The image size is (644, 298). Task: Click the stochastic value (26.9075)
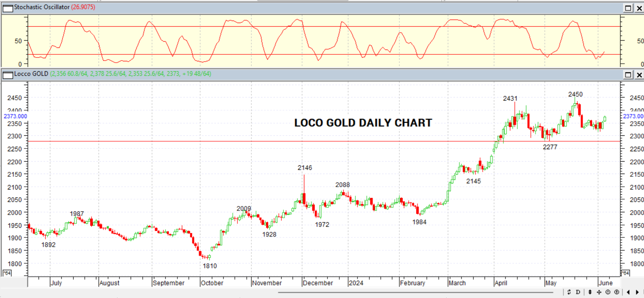[83, 7]
